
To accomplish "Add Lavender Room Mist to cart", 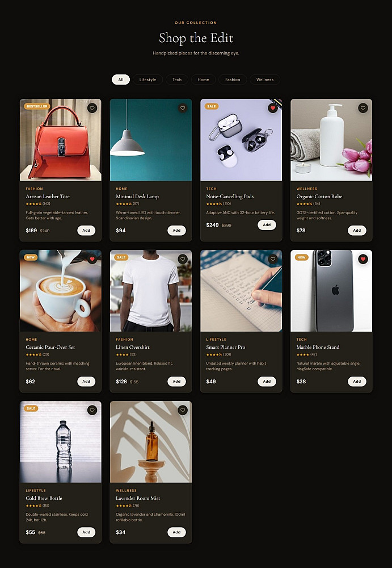I will (176, 532).
